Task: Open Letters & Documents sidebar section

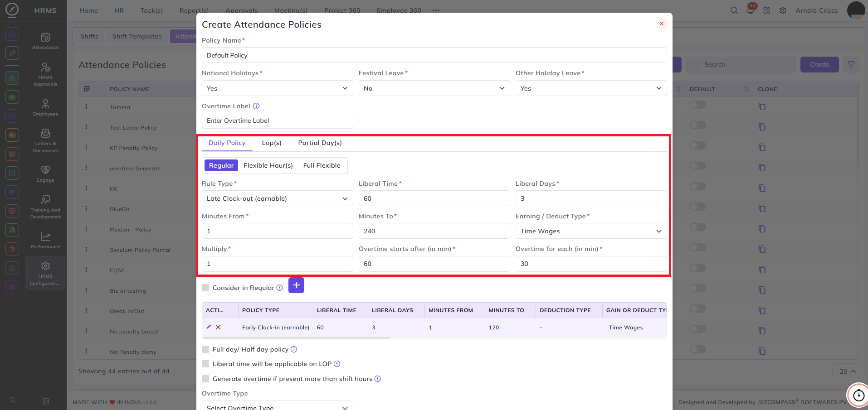Action: coord(45,140)
